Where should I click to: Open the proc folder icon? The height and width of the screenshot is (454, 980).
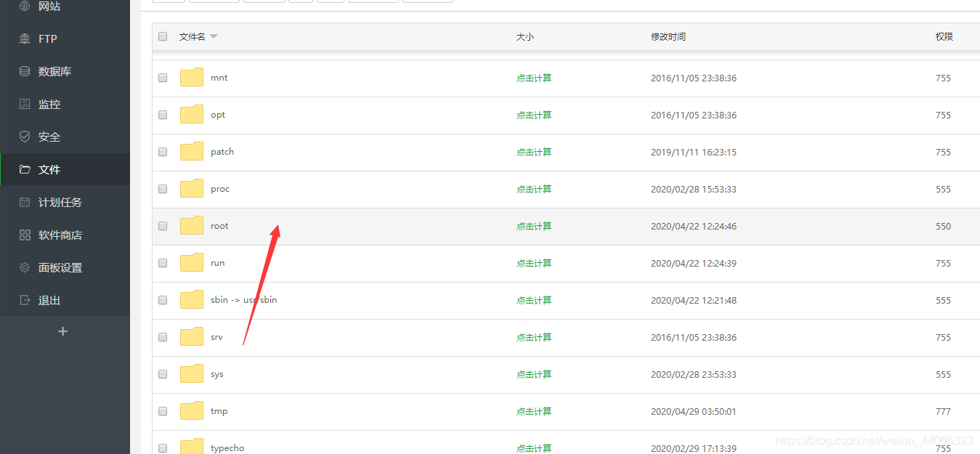(192, 189)
